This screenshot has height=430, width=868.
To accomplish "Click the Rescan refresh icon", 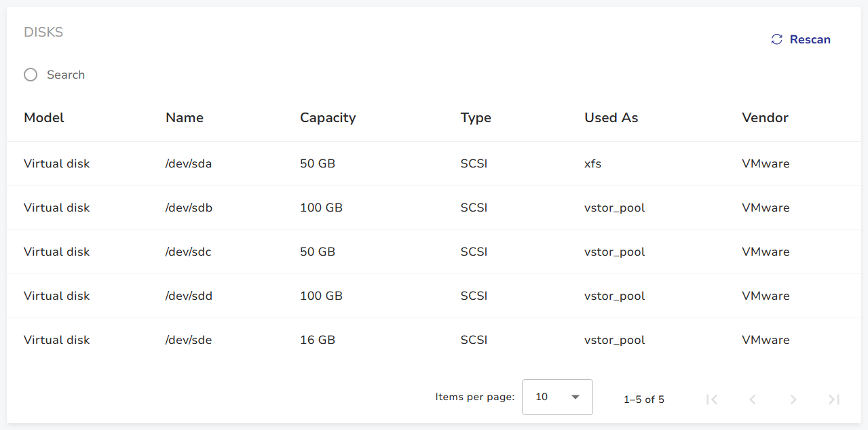I will (777, 39).
